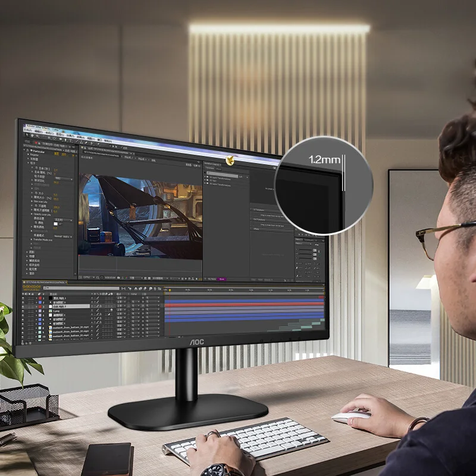The width and height of the screenshot is (476, 476).
Task: Click the snapshot camera icon below the viewer
Action: click(x=118, y=278)
